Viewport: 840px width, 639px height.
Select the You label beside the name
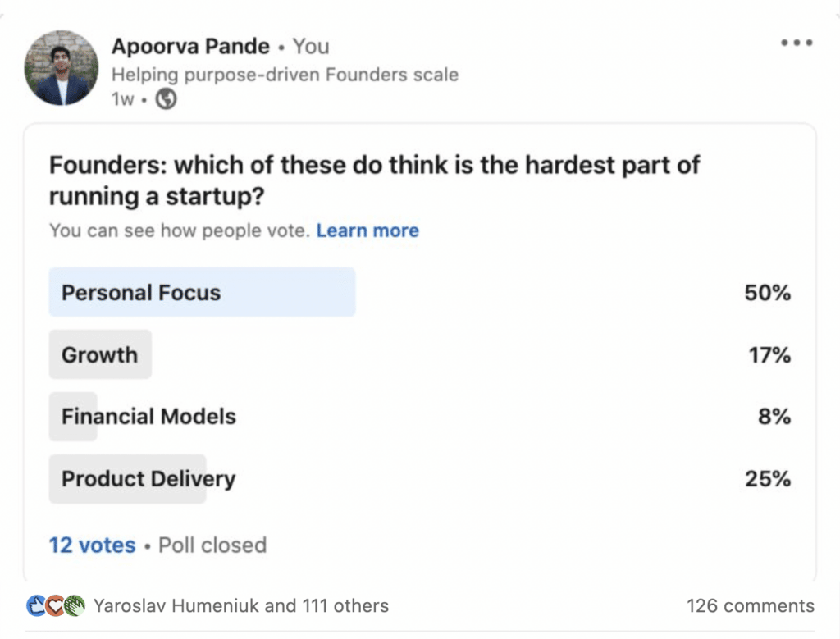pyautogui.click(x=311, y=46)
